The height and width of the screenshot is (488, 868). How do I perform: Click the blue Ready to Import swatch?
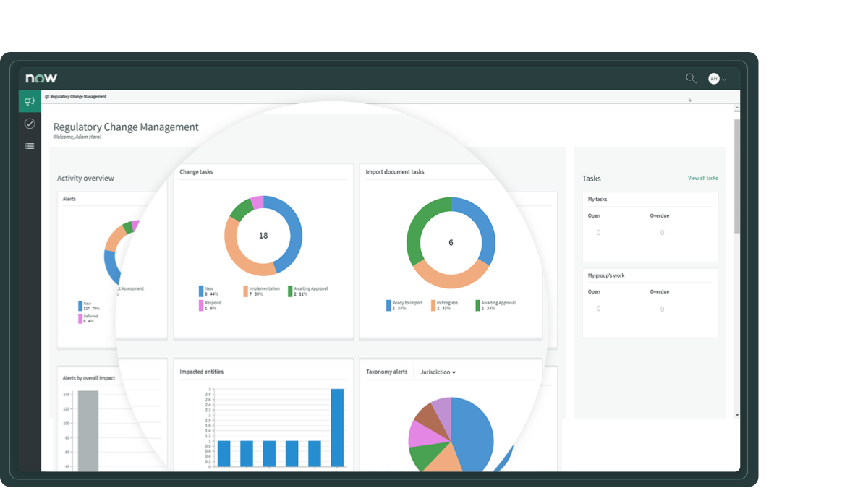[x=388, y=306]
